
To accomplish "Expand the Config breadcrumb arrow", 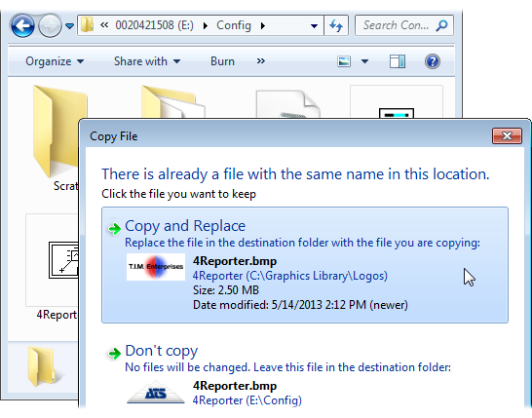I will tap(263, 25).
